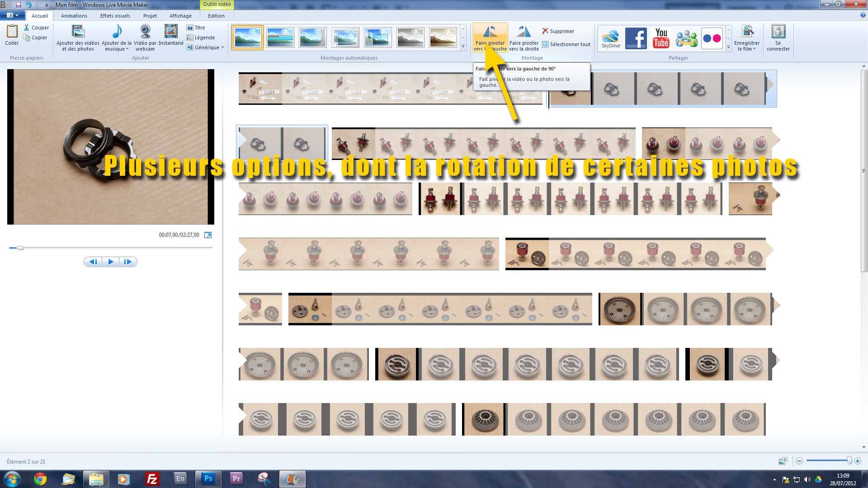Open the Affichage tab

180,16
